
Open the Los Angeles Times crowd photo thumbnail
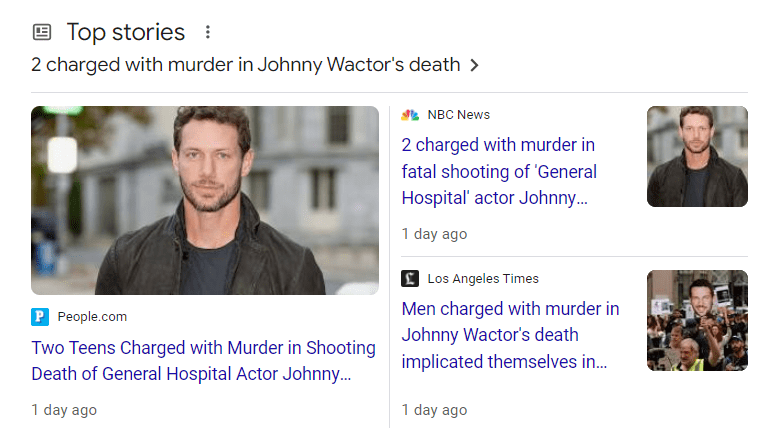click(x=697, y=320)
